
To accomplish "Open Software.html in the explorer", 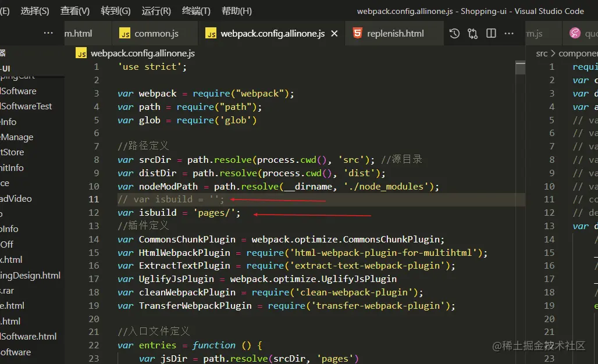I will (29, 337).
